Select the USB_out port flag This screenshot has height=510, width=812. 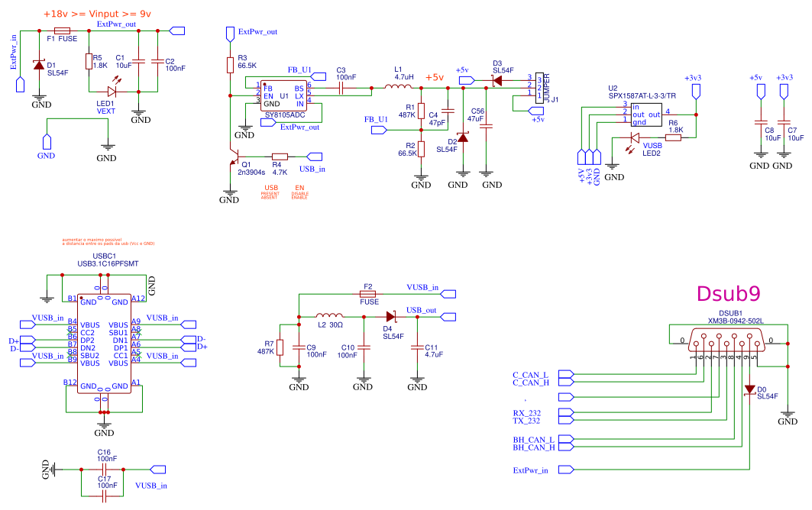coord(448,316)
